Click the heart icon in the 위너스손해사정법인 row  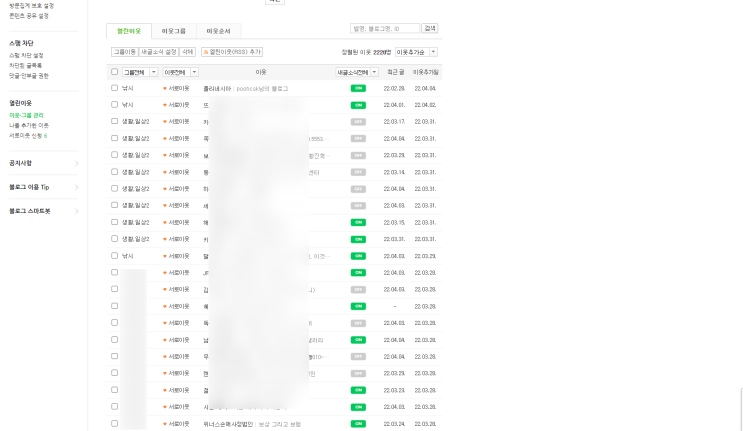pos(165,424)
